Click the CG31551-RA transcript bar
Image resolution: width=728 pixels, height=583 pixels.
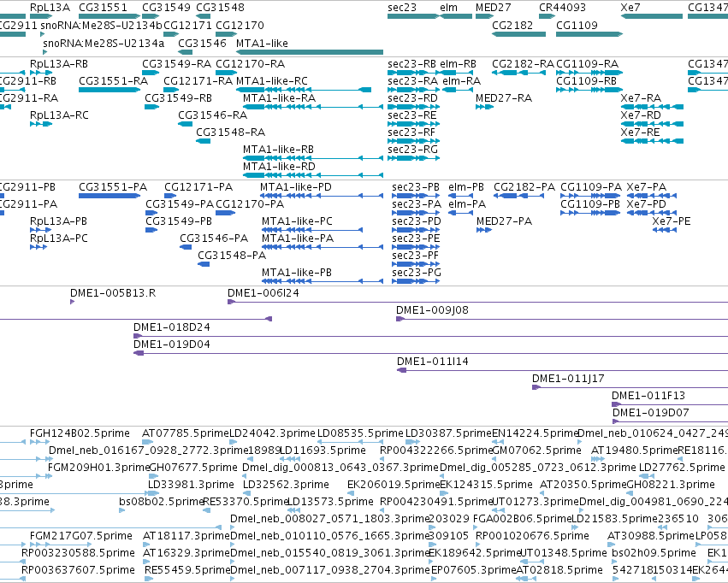coord(109,90)
